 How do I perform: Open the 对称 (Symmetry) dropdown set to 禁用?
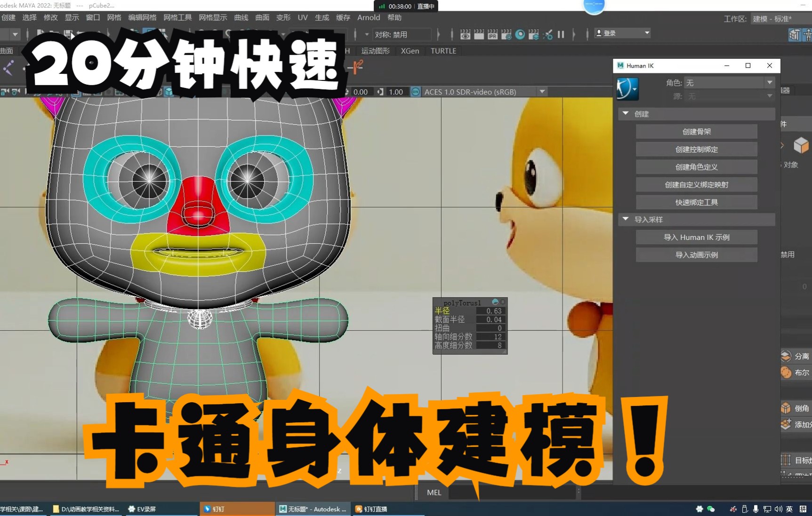402,34
